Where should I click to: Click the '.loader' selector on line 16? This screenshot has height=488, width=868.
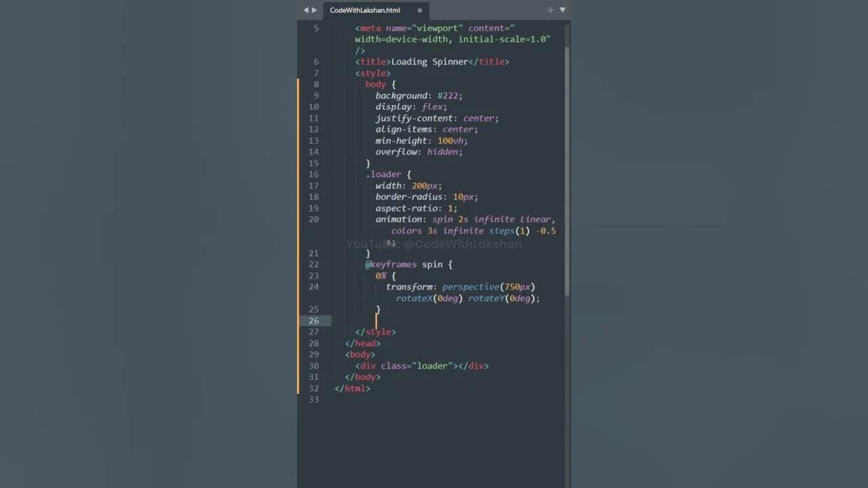pos(383,174)
